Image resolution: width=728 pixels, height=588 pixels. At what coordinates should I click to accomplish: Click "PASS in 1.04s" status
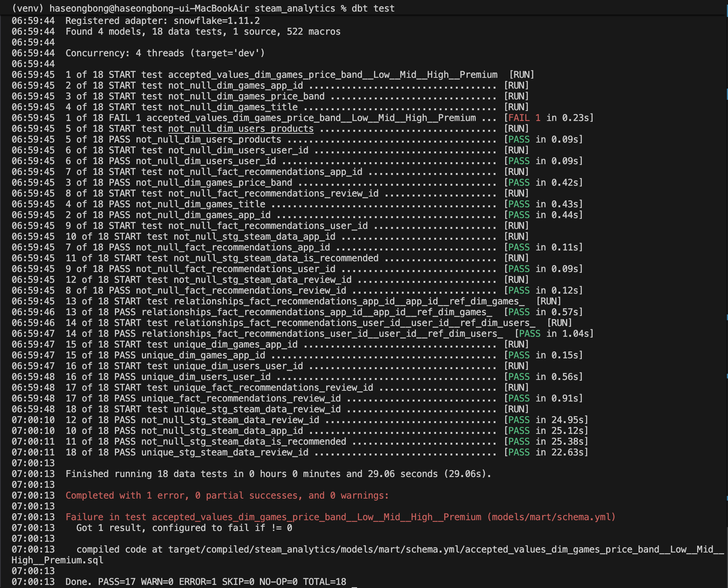[x=554, y=334]
